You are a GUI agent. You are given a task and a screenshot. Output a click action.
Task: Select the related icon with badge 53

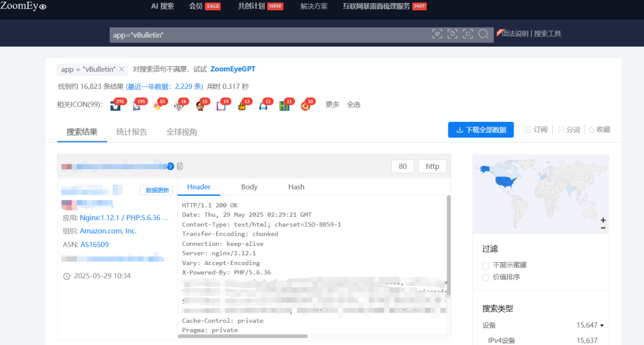click(157, 106)
